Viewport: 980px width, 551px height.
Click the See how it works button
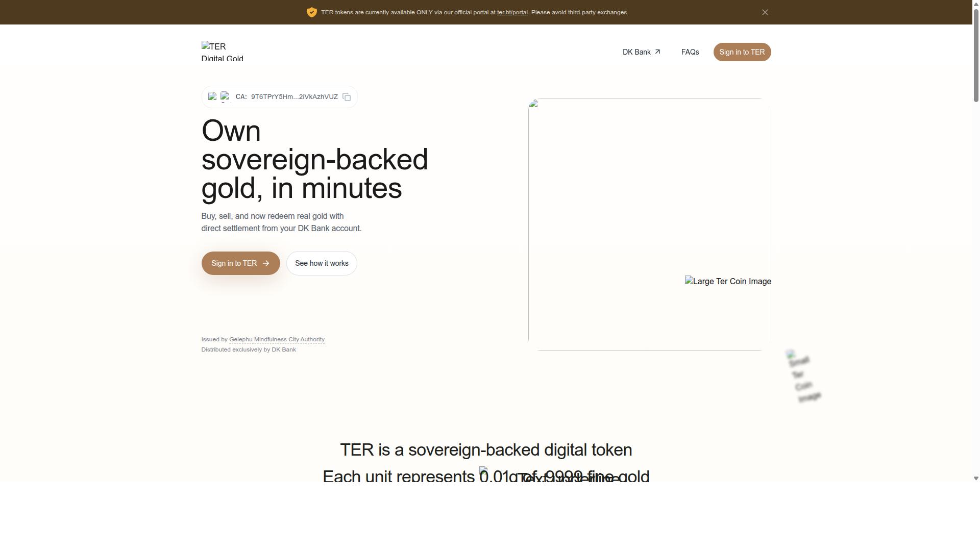[322, 263]
